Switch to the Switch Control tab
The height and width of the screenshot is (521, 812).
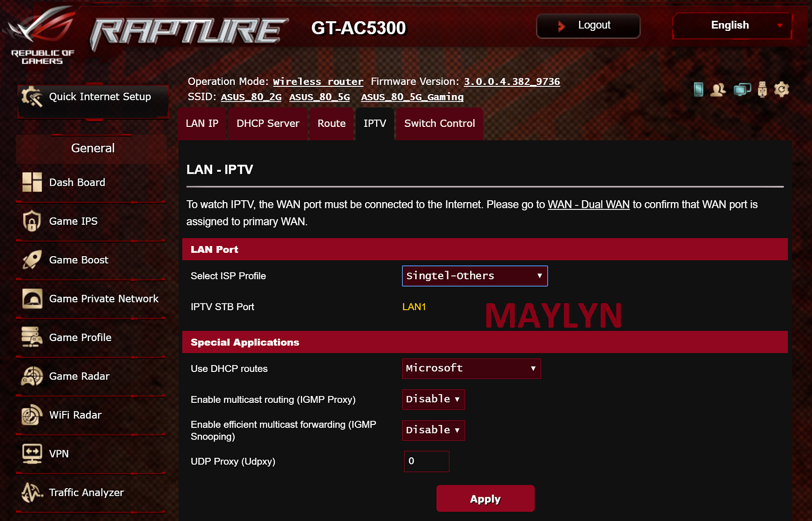439,123
